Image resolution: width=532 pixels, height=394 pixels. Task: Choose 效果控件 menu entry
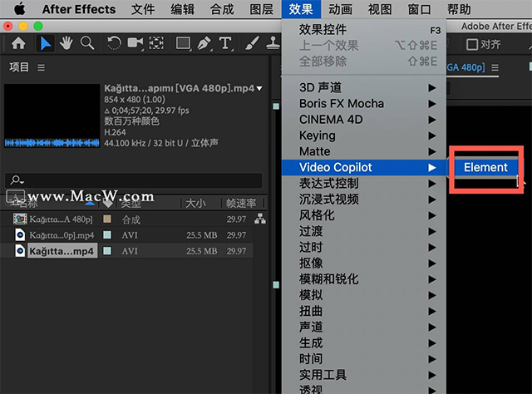(364, 30)
